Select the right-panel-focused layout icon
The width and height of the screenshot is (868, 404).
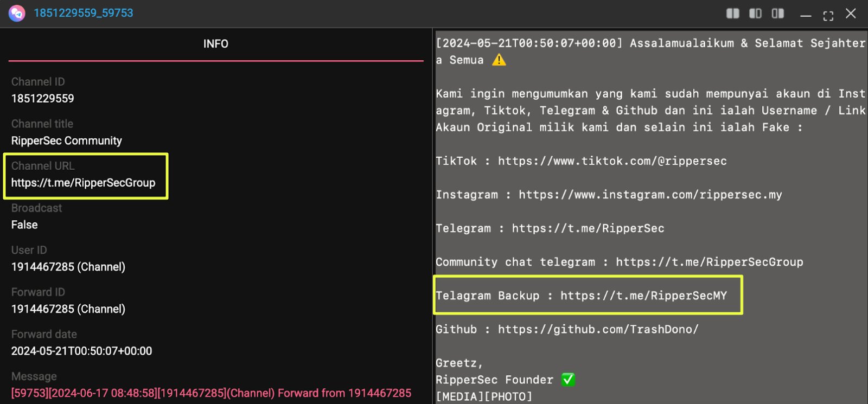[x=777, y=14]
